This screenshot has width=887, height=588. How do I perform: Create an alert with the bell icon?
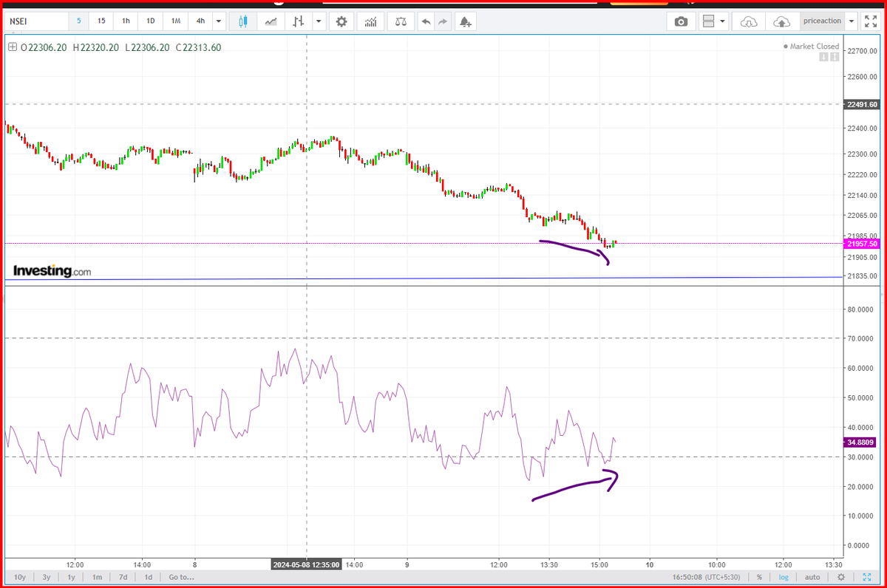[x=465, y=21]
